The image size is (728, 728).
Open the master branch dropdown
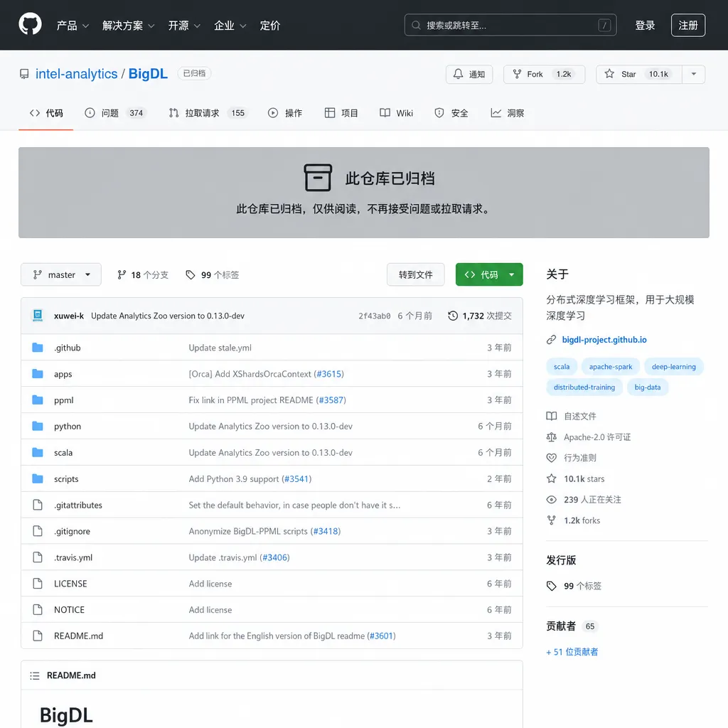(x=61, y=275)
